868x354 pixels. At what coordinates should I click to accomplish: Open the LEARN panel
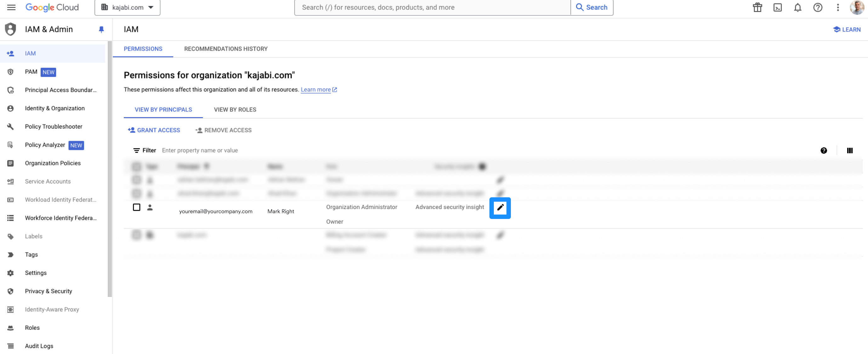pyautogui.click(x=847, y=30)
